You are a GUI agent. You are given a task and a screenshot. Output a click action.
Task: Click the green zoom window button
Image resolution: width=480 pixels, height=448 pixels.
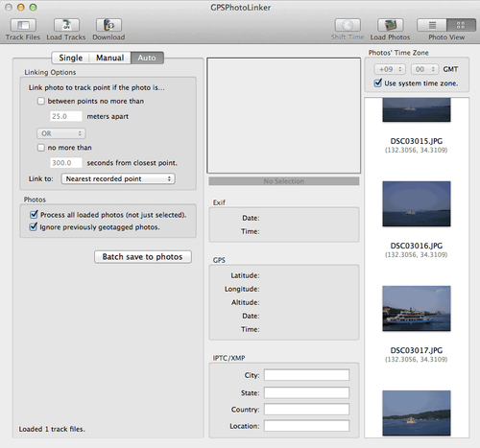pos(33,8)
